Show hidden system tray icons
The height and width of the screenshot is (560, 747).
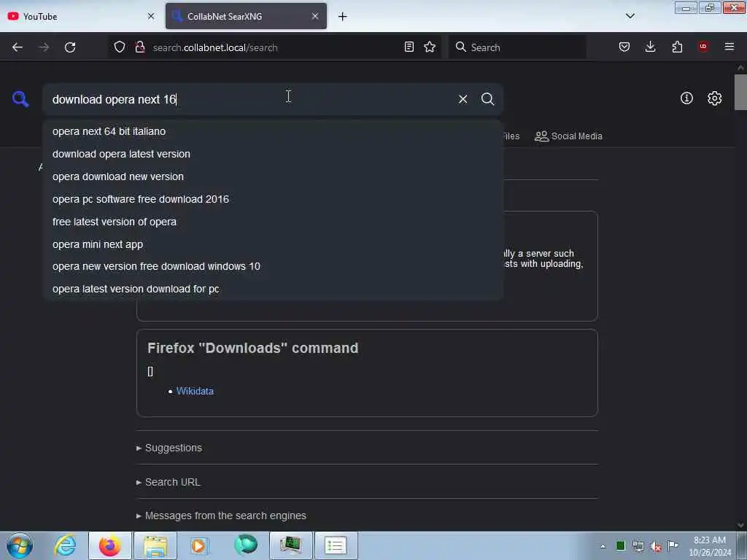click(x=603, y=546)
